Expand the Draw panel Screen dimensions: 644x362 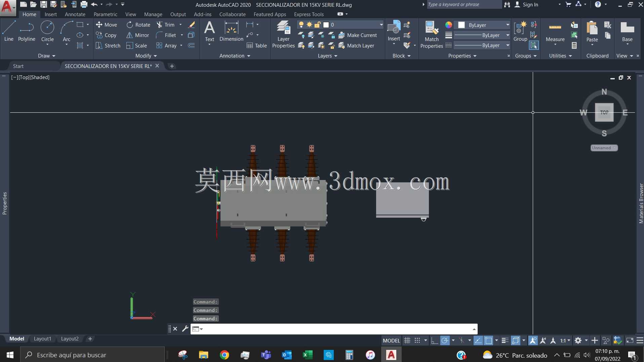click(46, 56)
